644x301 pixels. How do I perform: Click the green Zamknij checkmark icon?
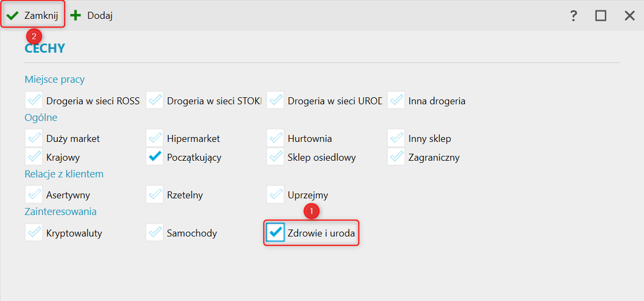click(x=12, y=16)
